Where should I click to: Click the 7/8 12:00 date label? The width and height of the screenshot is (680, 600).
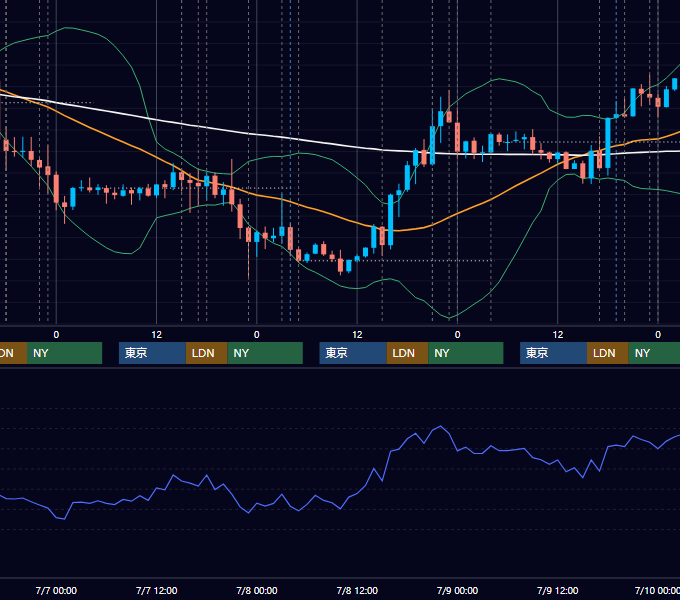[357, 590]
